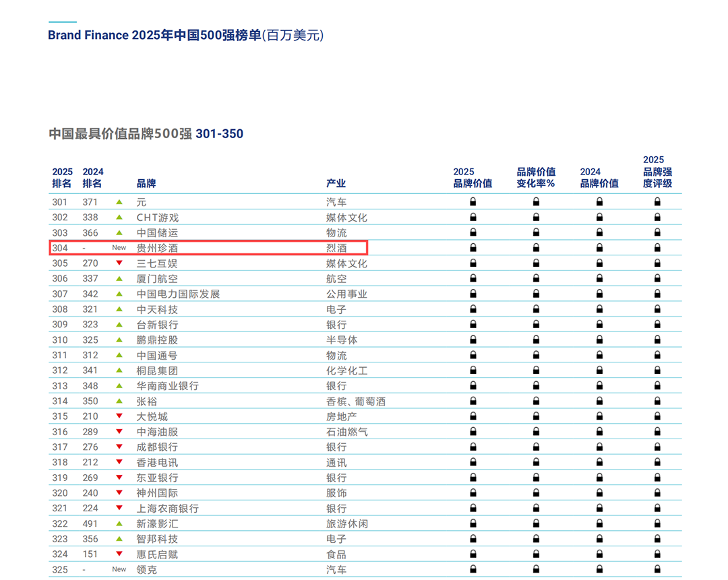The height and width of the screenshot is (580, 728).
Task: Click green up arrow beside CHT游戏
Action: pyautogui.click(x=119, y=217)
